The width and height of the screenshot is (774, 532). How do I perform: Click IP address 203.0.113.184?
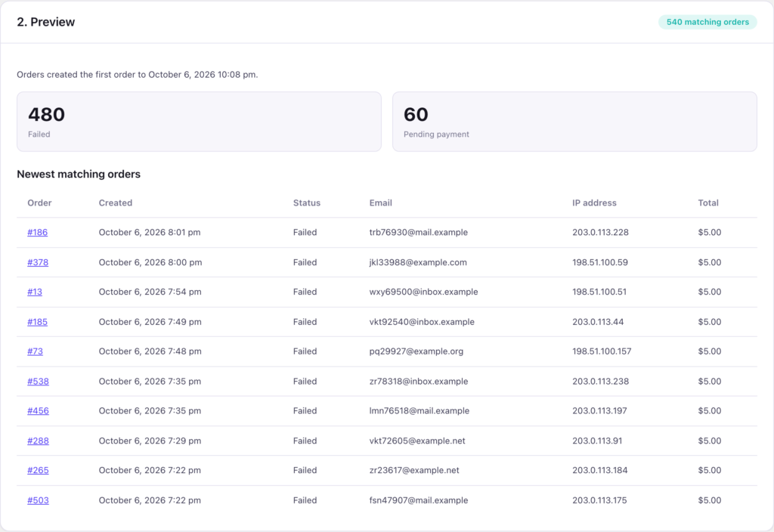[x=600, y=470]
